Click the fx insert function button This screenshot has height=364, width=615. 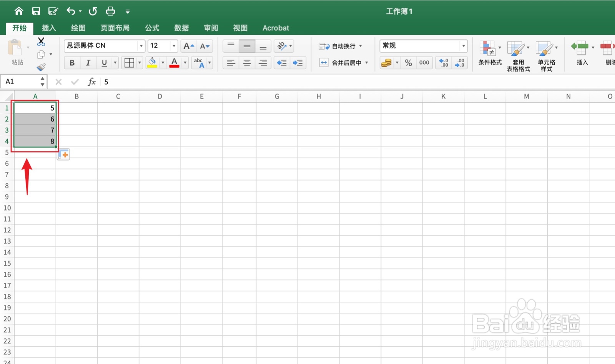92,81
